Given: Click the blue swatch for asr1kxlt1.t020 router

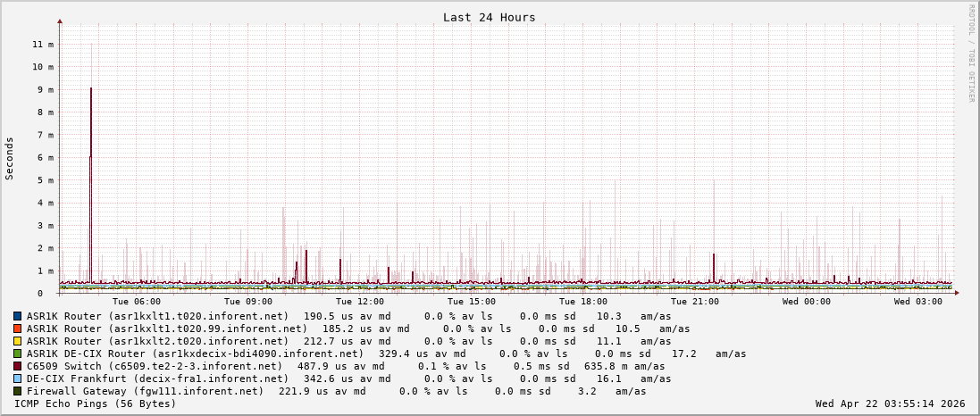Looking at the screenshot, I should 18,316.
